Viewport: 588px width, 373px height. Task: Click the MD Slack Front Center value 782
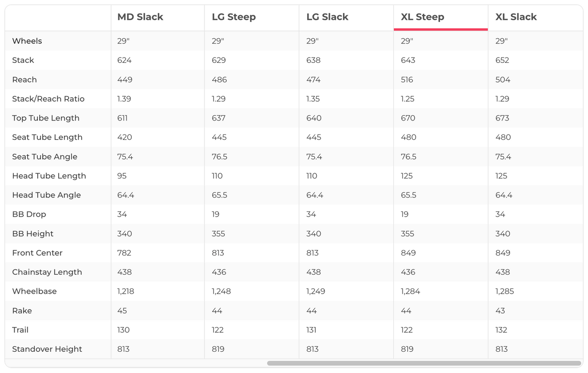click(x=124, y=253)
